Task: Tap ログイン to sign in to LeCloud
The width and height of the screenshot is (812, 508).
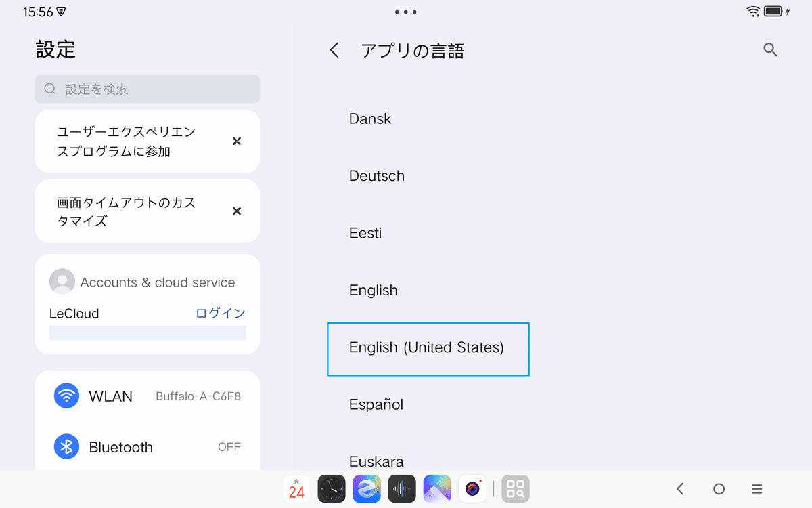Action: pos(220,313)
